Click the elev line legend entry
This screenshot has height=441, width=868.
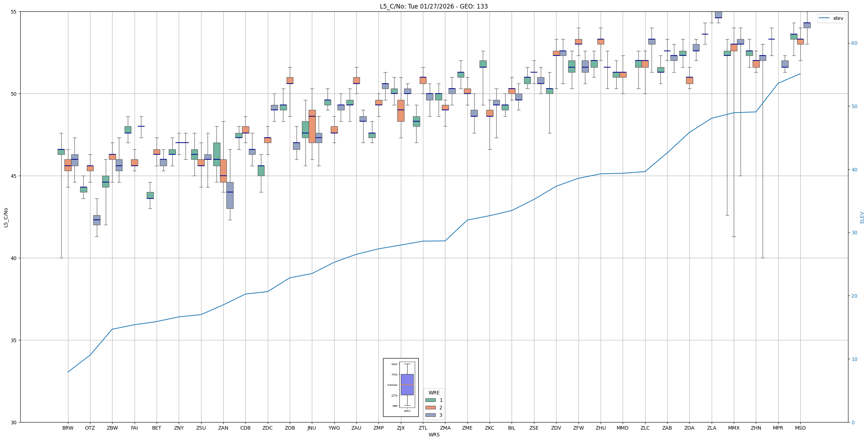[831, 18]
